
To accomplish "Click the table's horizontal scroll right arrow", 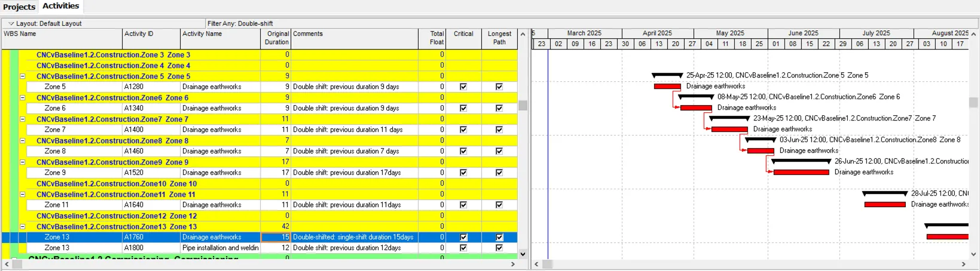I will tap(512, 264).
